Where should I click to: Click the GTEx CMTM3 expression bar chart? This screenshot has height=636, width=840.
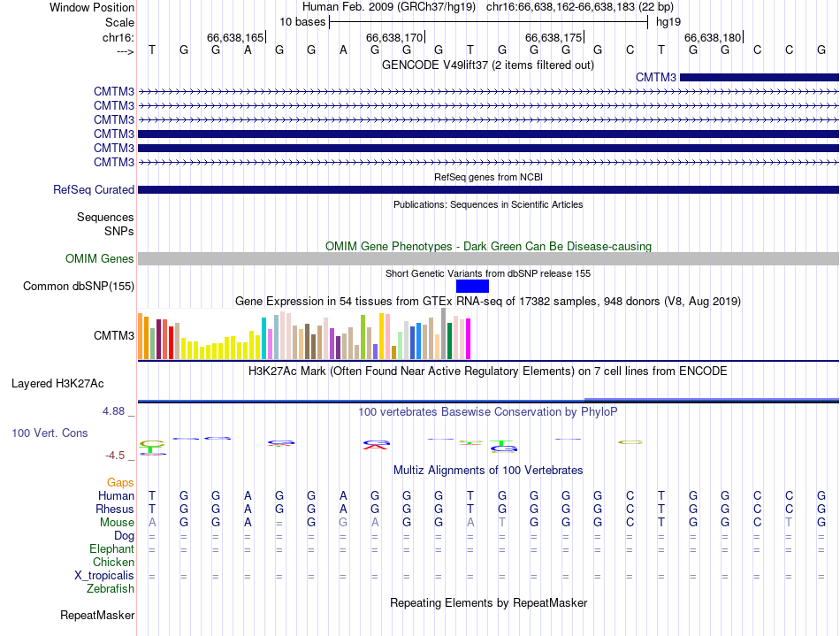tap(305, 336)
